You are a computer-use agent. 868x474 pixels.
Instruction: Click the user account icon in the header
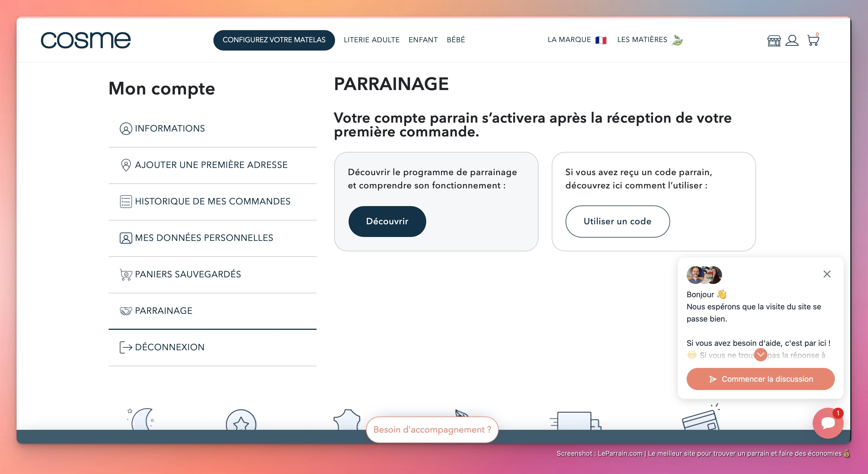[x=793, y=40]
